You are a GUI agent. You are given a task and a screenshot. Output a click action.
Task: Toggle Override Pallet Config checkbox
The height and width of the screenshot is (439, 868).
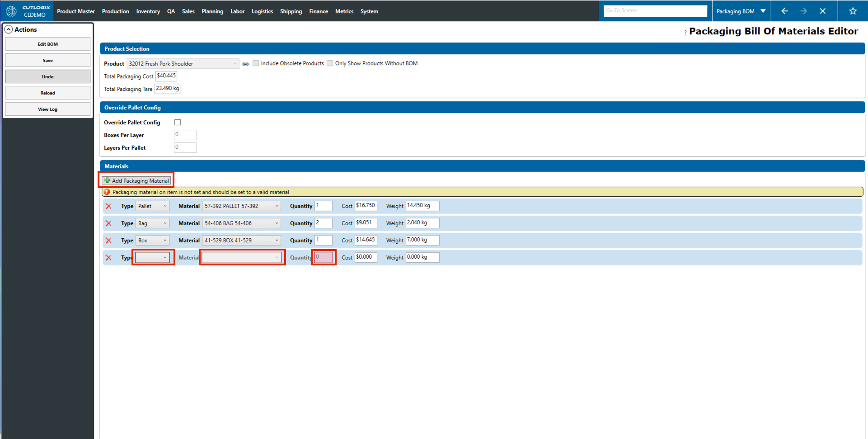(x=178, y=123)
